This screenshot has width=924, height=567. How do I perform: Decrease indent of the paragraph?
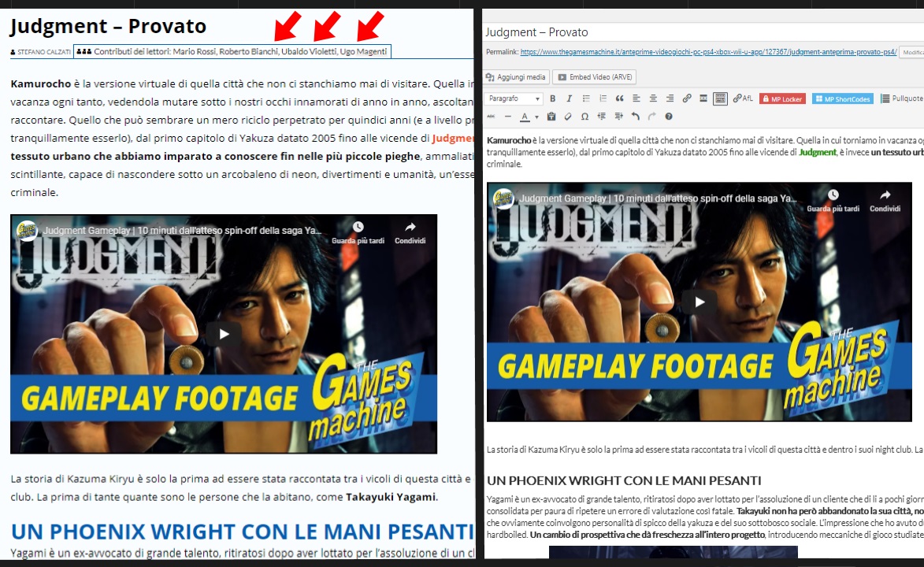pos(602,117)
